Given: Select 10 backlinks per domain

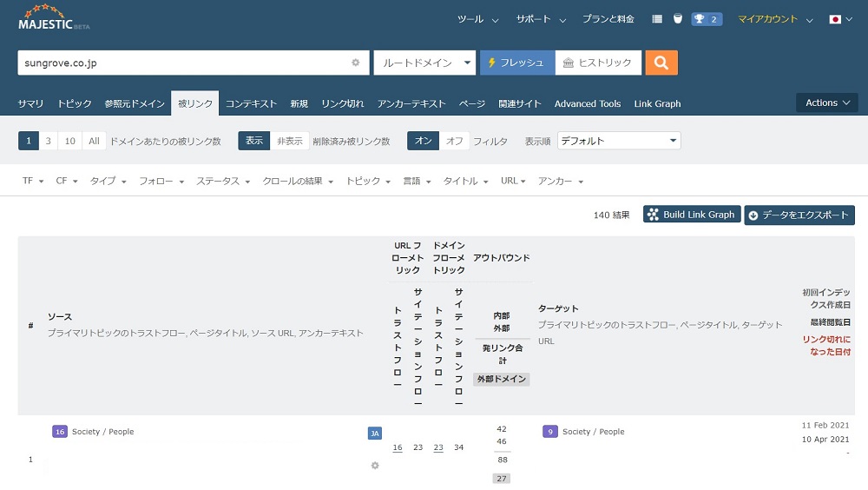Looking at the screenshot, I should 70,141.
